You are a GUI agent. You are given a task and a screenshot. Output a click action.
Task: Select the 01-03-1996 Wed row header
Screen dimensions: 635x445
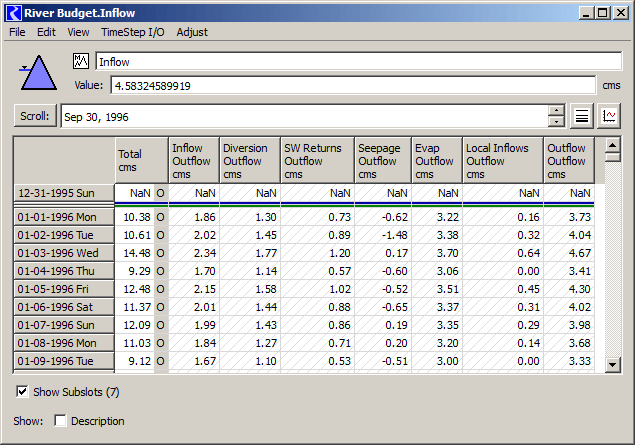pos(64,253)
